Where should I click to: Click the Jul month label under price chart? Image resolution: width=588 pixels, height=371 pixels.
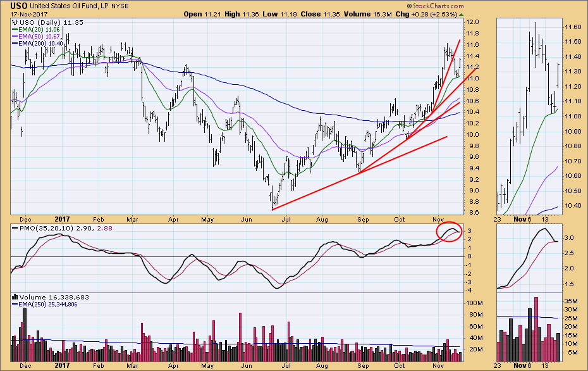point(286,219)
